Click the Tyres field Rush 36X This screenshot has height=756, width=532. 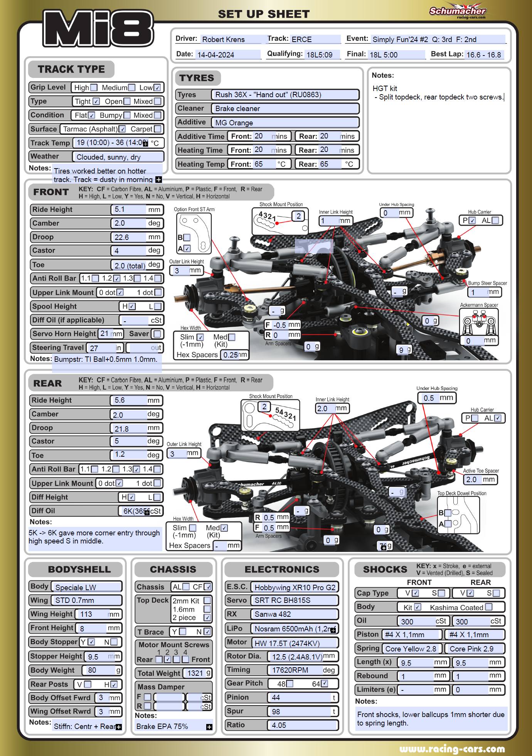[x=285, y=94]
